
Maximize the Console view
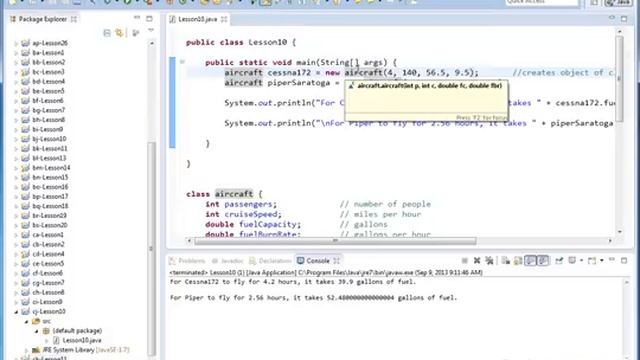(624, 260)
